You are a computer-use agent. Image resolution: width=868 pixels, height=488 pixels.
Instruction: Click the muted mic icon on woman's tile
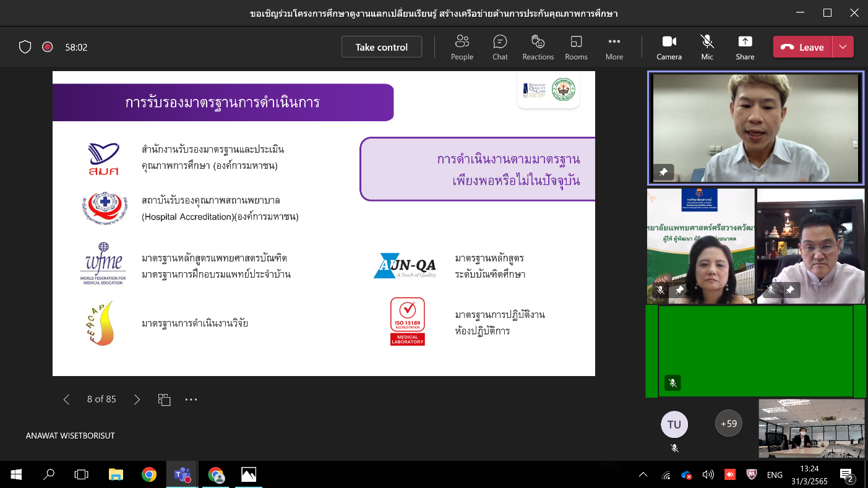[x=661, y=290]
